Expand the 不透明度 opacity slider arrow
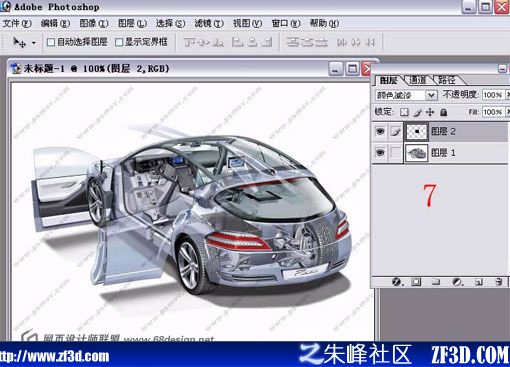The width and height of the screenshot is (510, 367). pos(508,95)
